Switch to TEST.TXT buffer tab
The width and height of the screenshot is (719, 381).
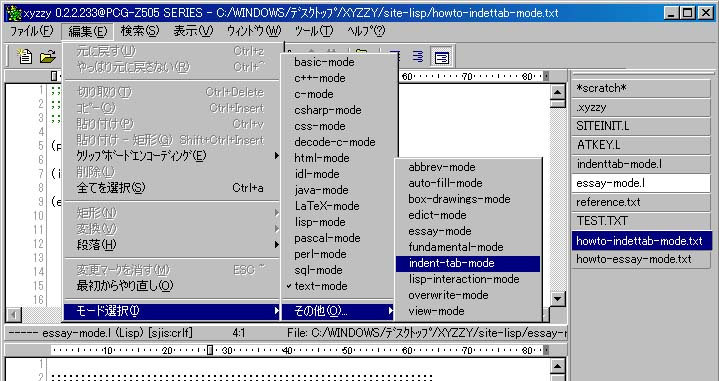click(x=641, y=221)
